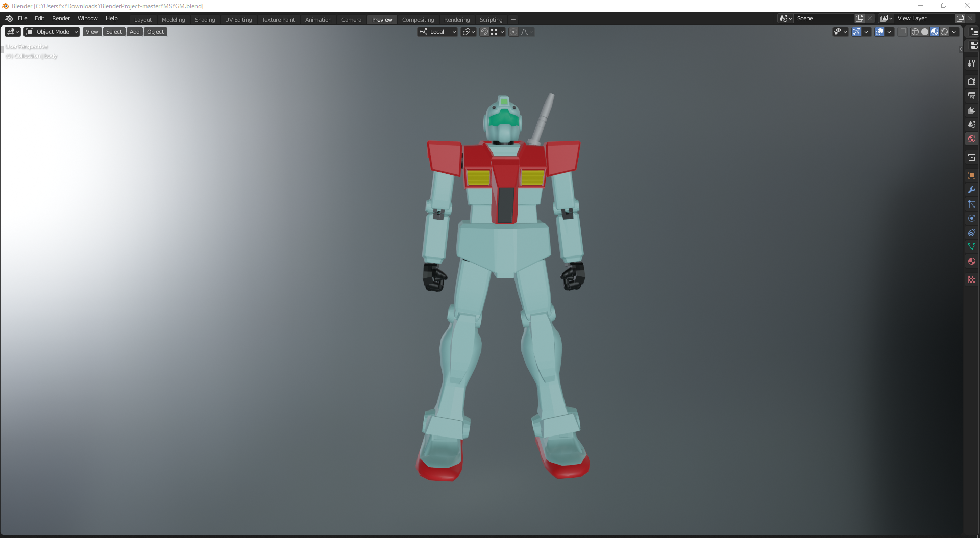
Task: Open the View Layer properties tab
Action: [972, 110]
